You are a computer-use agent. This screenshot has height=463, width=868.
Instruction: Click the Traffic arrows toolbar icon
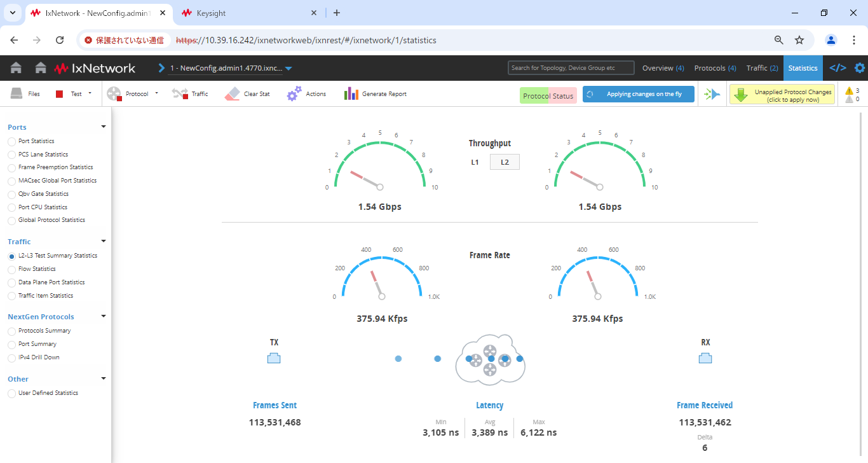click(179, 93)
